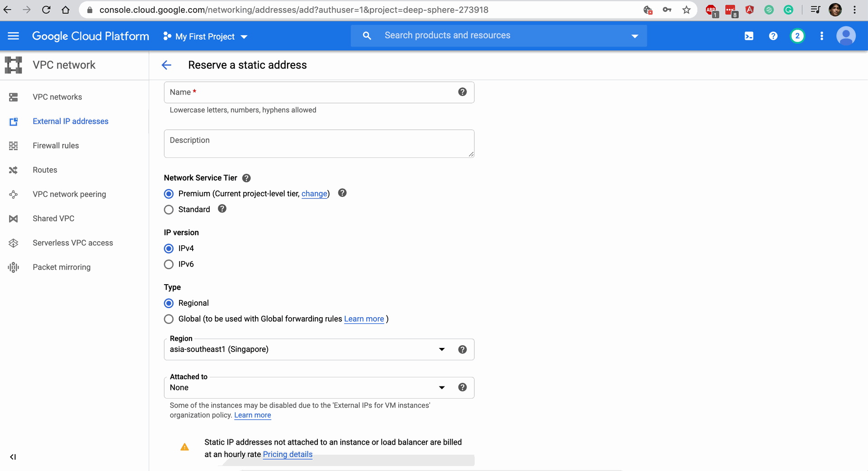The height and width of the screenshot is (471, 868).
Task: Open VPC network peering in sidebar
Action: pyautogui.click(x=69, y=194)
